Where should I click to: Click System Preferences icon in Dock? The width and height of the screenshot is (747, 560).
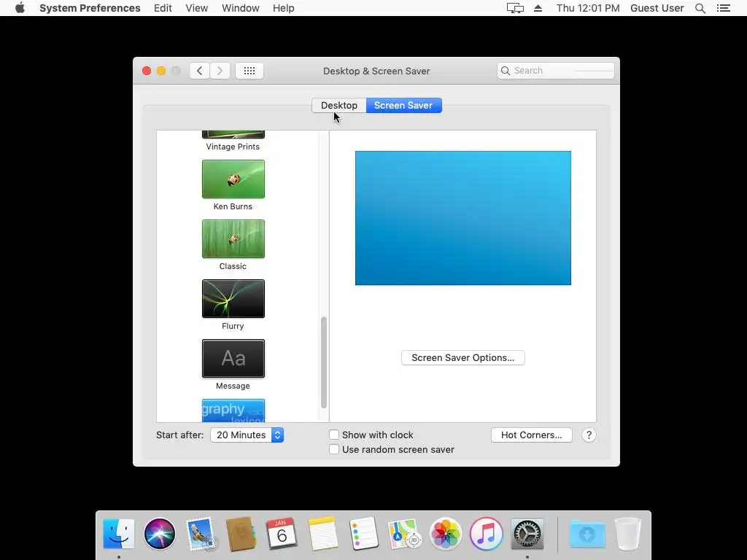[527, 534]
